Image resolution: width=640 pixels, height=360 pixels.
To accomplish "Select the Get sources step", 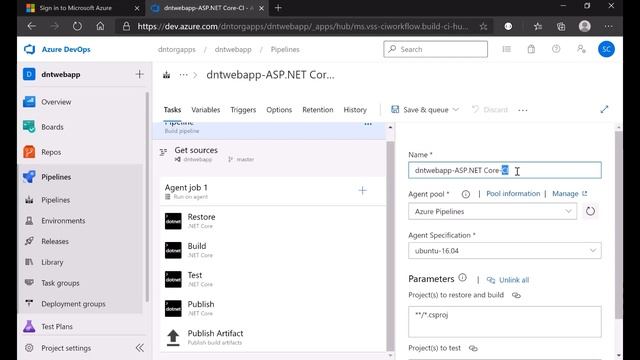I will pyautogui.click(x=269, y=154).
